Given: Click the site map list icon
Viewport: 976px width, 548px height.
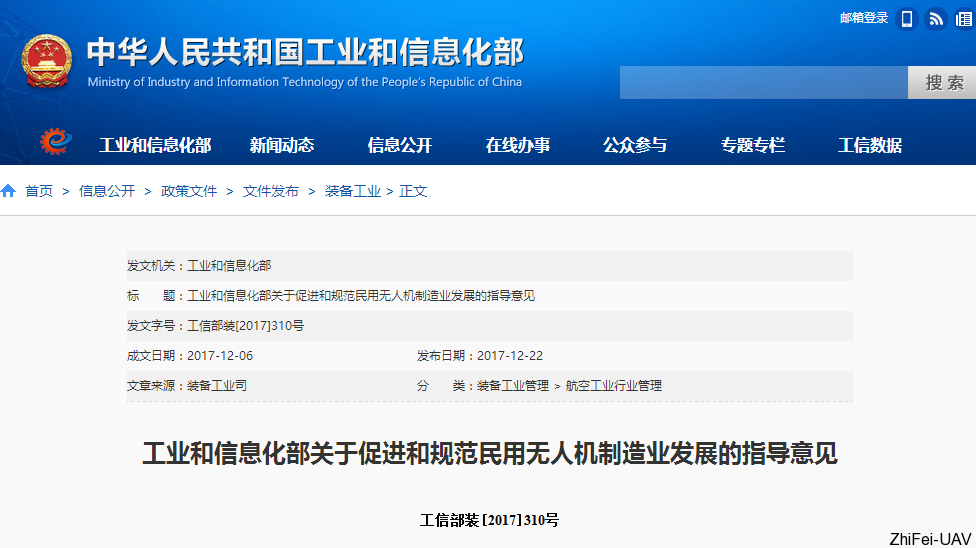Looking at the screenshot, I should [x=963, y=19].
